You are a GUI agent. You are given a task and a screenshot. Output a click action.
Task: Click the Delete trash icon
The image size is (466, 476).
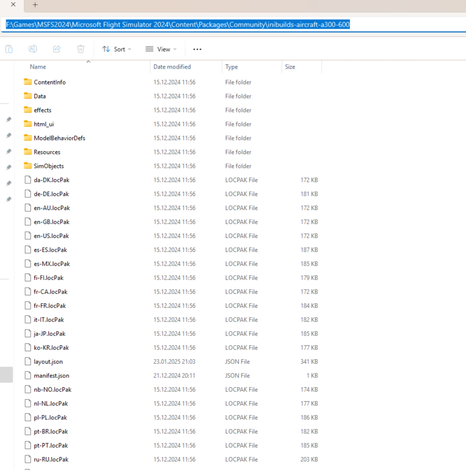pyautogui.click(x=81, y=49)
